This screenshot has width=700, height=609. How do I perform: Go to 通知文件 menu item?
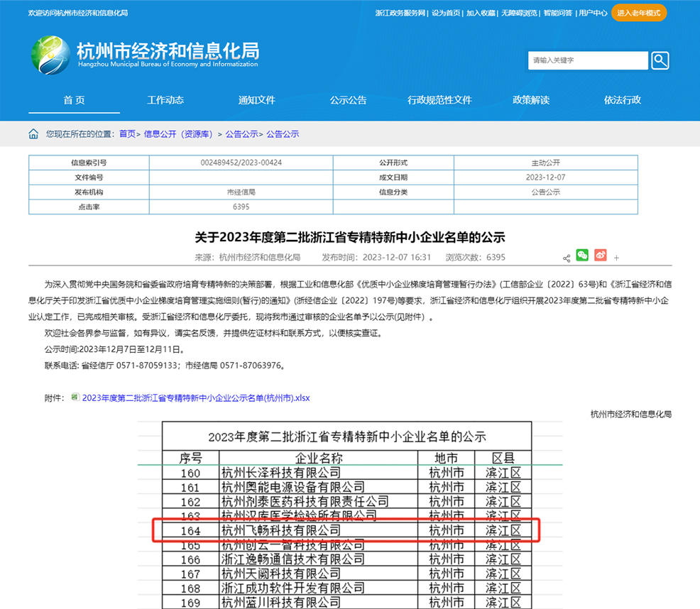point(256,100)
